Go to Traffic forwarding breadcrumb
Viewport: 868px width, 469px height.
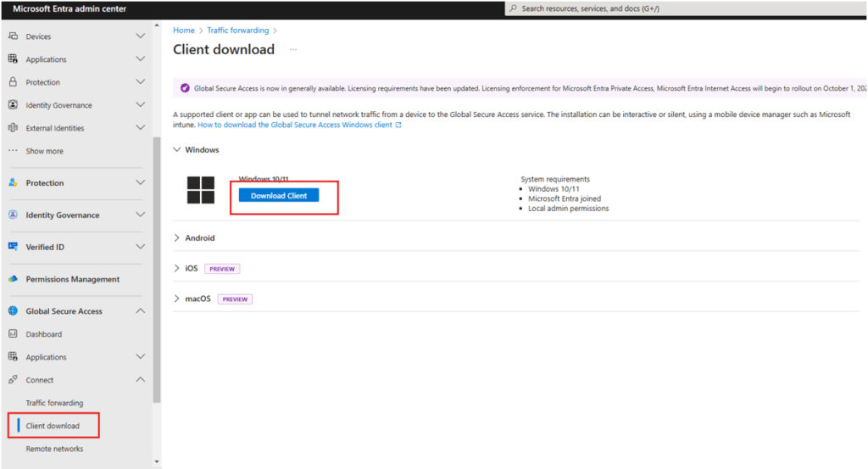coord(238,31)
